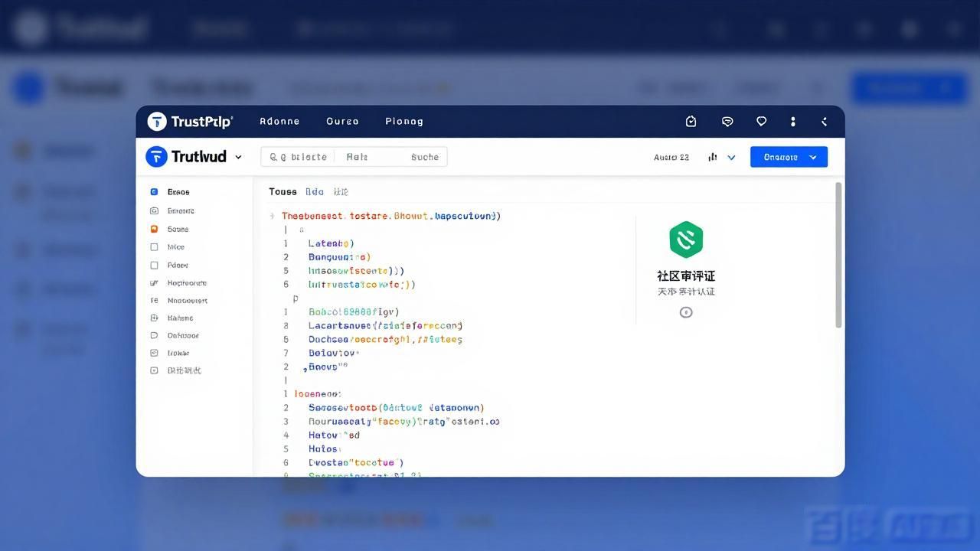Toggle the 'Mice' checkbox in the sidebar
This screenshot has width=980, height=551.
pos(154,247)
